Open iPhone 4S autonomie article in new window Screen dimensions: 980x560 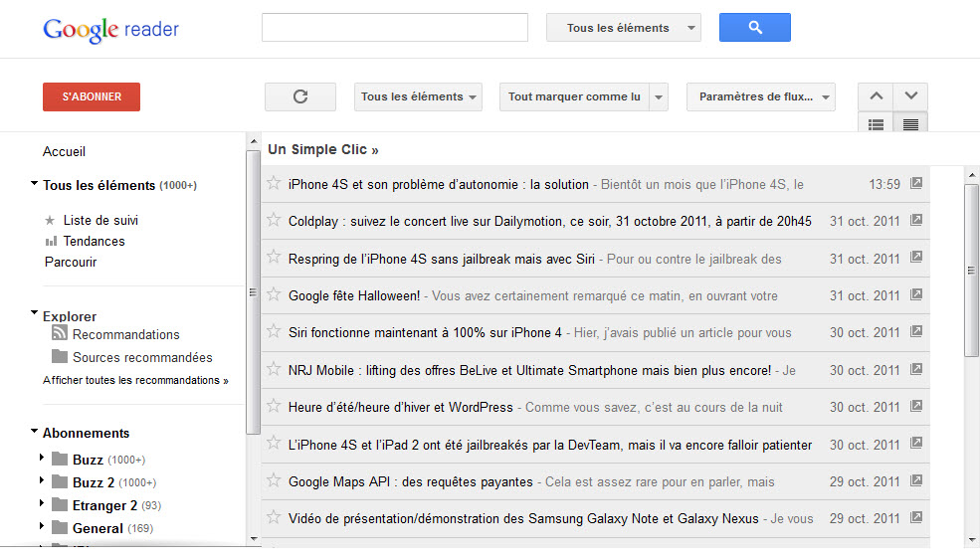(916, 183)
